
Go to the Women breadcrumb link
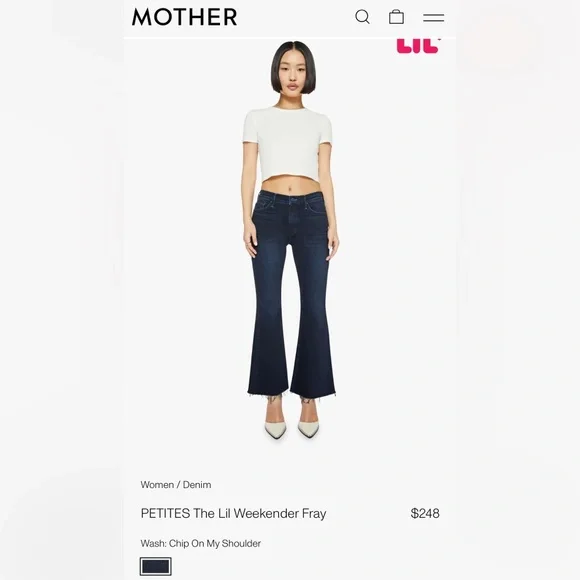pos(157,485)
